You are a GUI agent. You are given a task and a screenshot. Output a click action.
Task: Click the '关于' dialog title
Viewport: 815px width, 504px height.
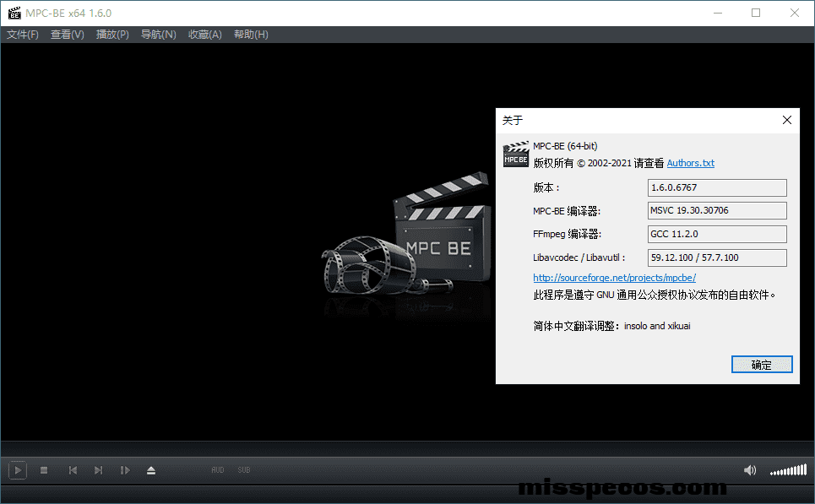(x=513, y=121)
